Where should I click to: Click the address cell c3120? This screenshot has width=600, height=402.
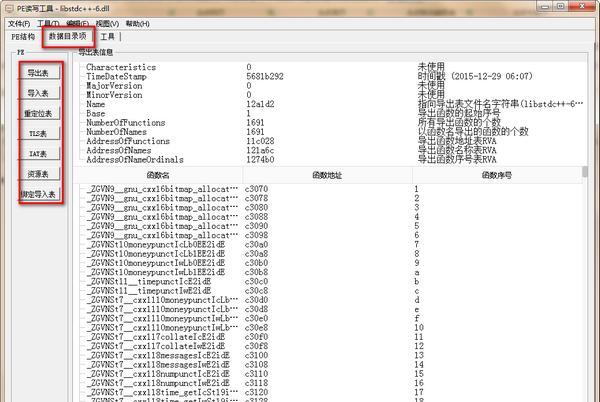coord(256,392)
